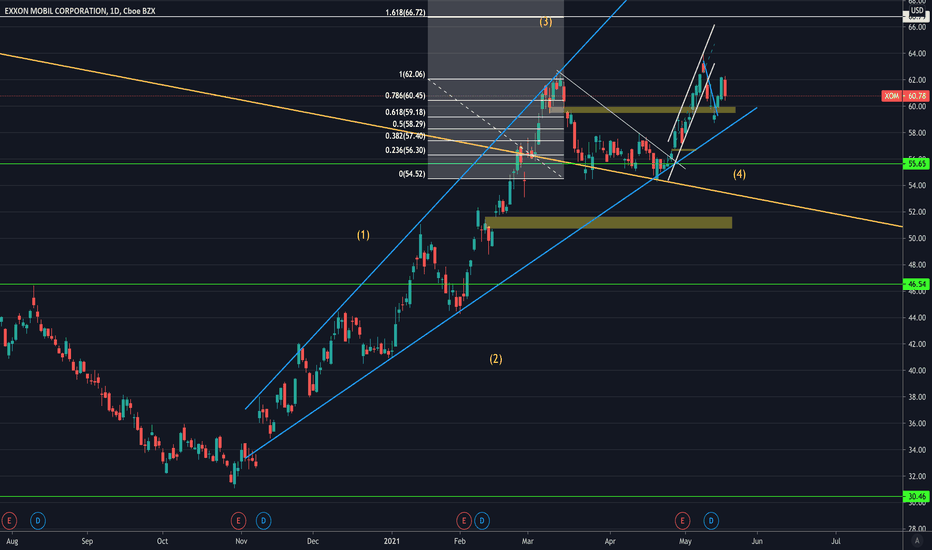This screenshot has height=550, width=932.
Task: Select the green 55.65 price level label
Action: coord(915,164)
